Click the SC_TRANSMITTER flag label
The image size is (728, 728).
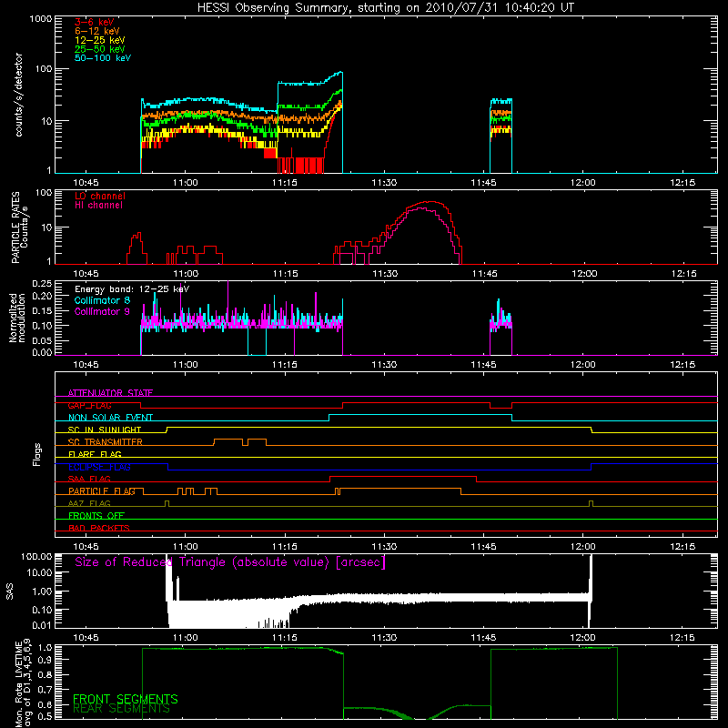pyautogui.click(x=106, y=442)
